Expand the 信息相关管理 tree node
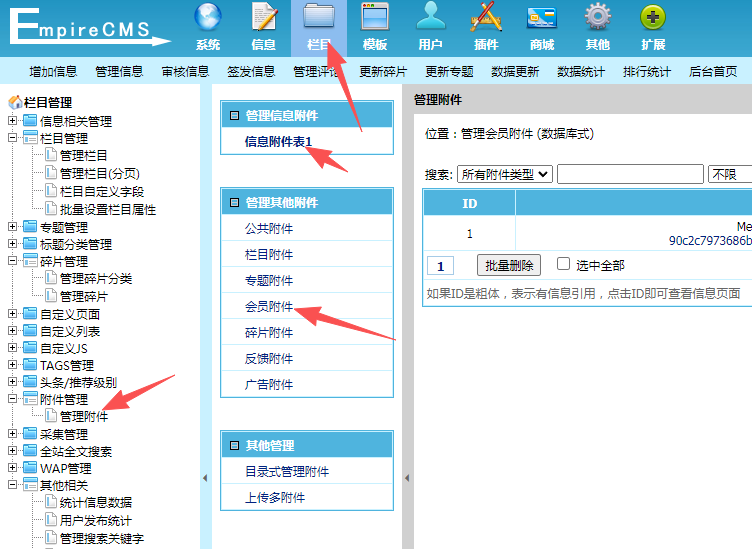Image resolution: width=752 pixels, height=549 pixels. click(13, 121)
